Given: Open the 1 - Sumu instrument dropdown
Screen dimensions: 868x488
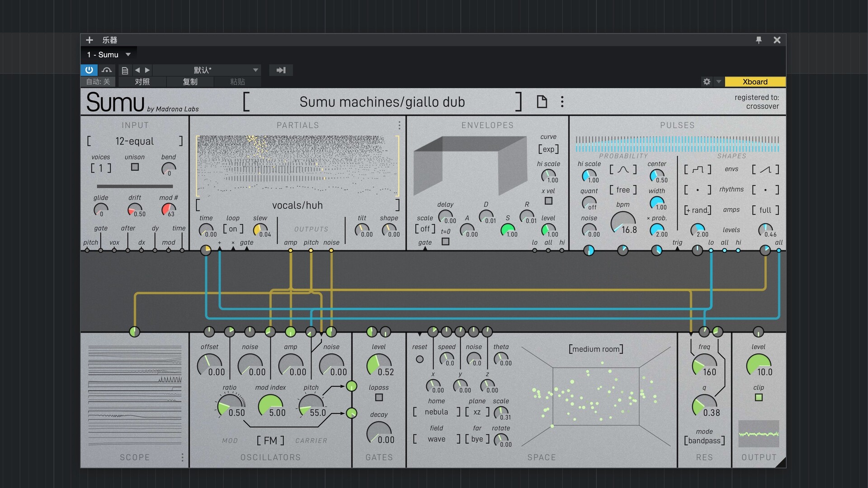Looking at the screenshot, I should pyautogui.click(x=109, y=55).
